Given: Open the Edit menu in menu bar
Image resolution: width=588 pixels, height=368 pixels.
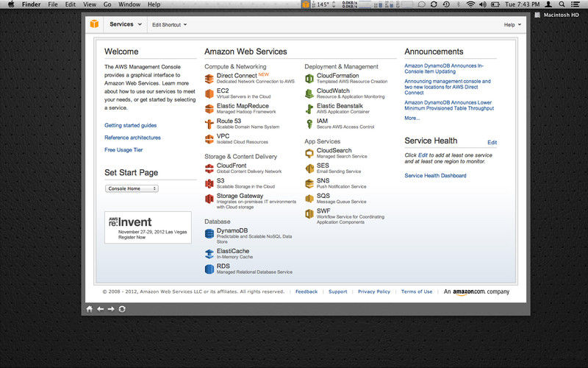Looking at the screenshot, I should click(70, 4).
